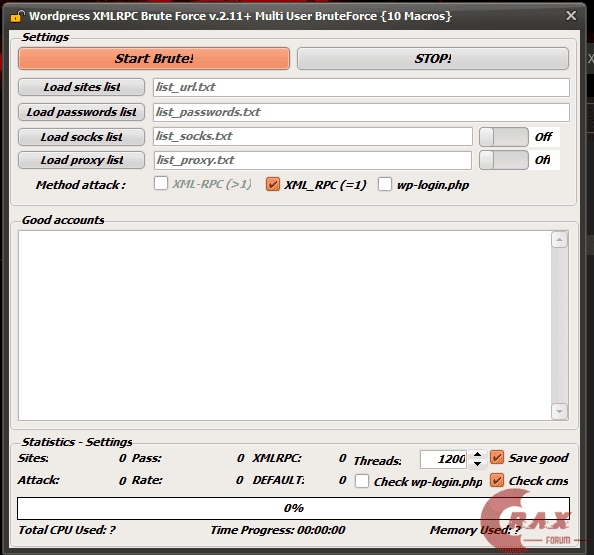Uncheck the Check cms checkbox

click(497, 480)
